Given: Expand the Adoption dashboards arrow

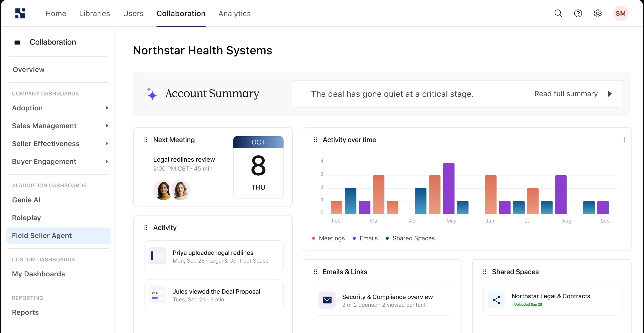Looking at the screenshot, I should (x=107, y=108).
